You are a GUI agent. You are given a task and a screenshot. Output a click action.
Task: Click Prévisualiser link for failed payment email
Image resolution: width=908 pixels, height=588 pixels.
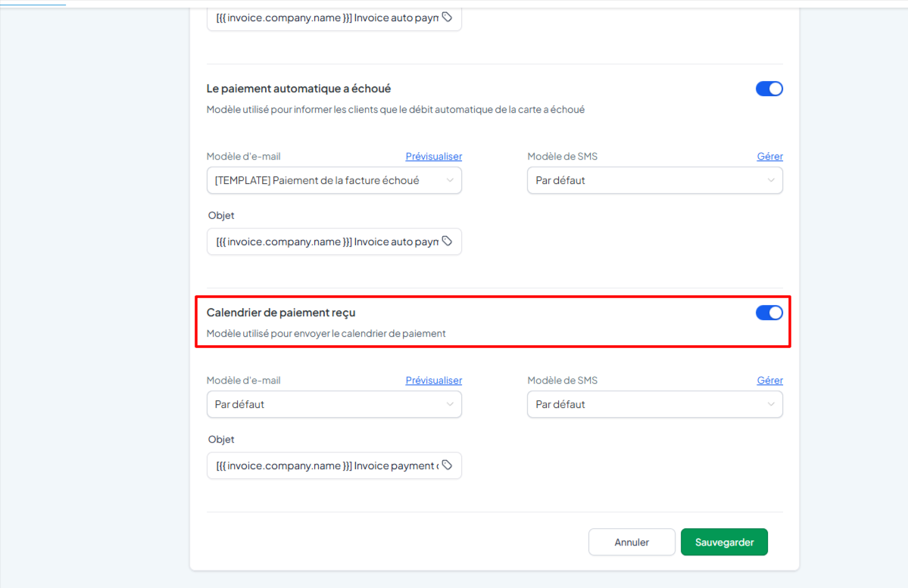(x=434, y=156)
